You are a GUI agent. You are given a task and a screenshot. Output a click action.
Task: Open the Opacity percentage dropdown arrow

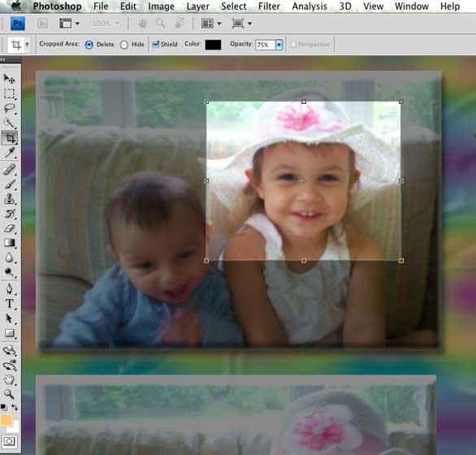click(279, 45)
